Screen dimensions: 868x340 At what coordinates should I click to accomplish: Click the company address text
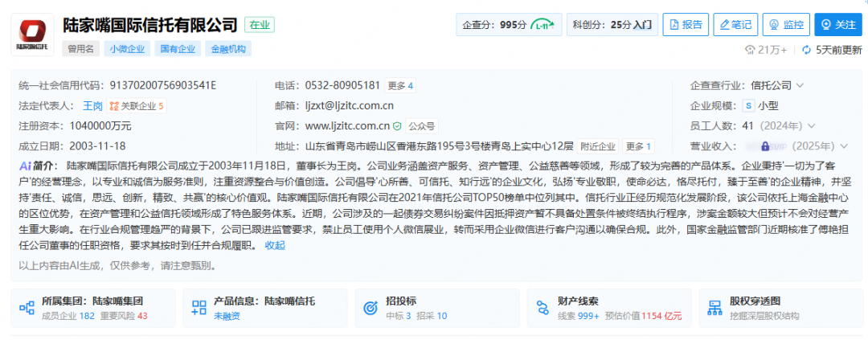click(439, 146)
